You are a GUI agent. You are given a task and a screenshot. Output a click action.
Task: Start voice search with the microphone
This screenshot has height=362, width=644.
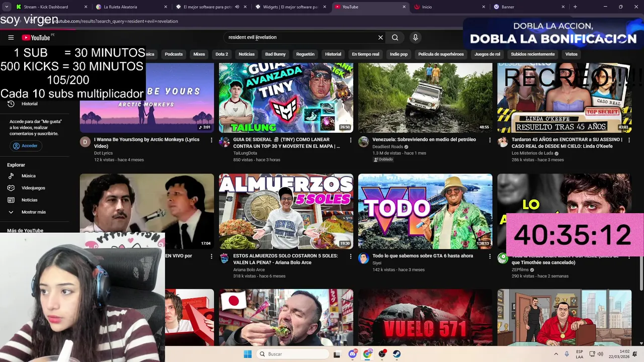[x=415, y=37]
